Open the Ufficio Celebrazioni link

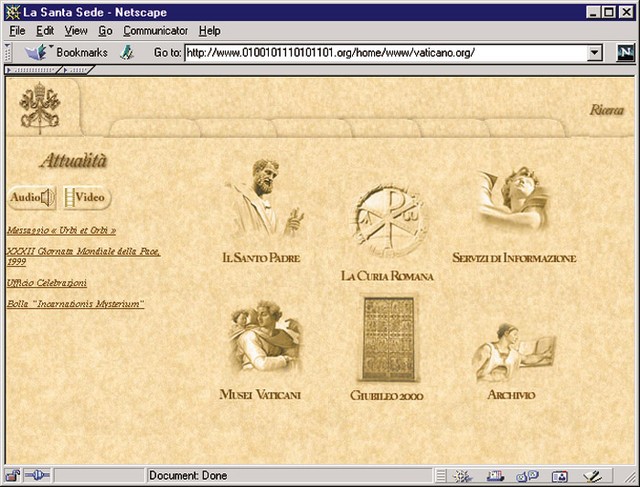pos(47,283)
